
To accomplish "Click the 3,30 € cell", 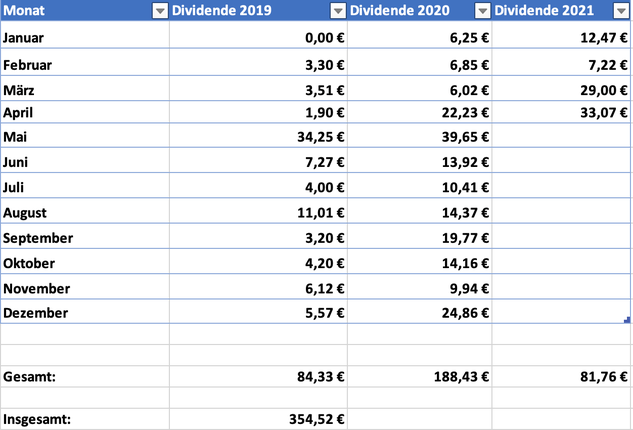I will click(x=258, y=62).
